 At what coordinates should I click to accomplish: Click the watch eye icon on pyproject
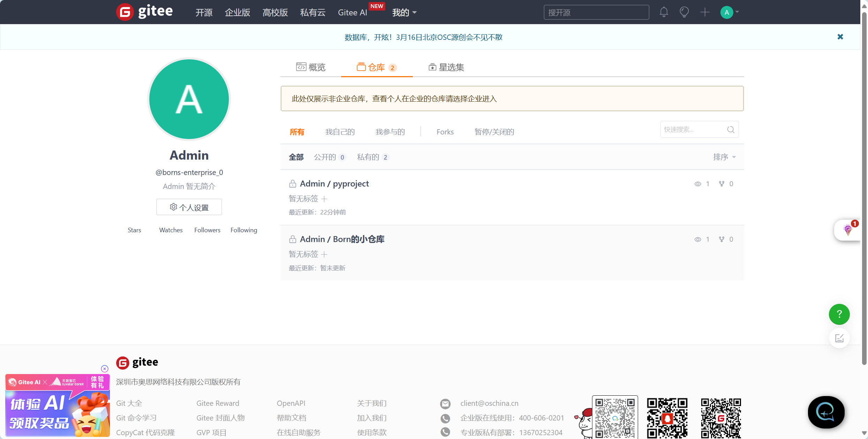click(x=697, y=184)
